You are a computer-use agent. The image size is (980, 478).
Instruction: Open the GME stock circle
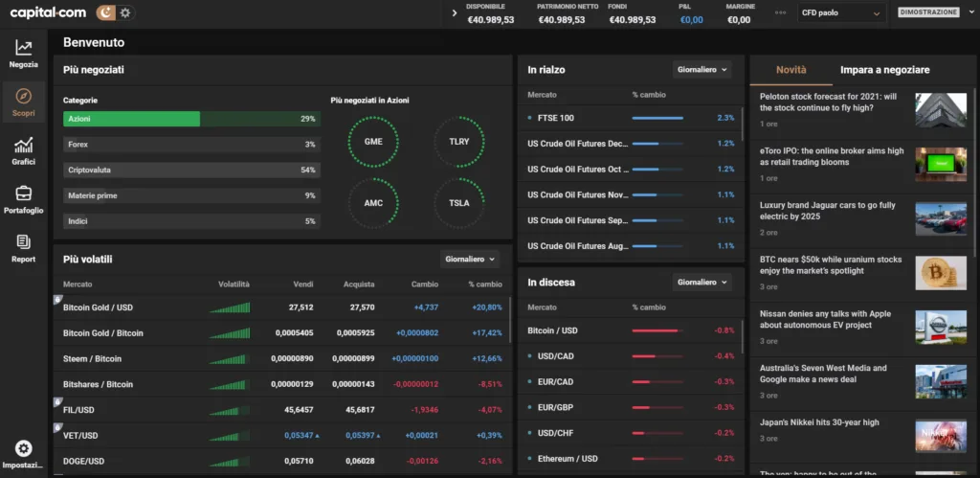coord(373,142)
